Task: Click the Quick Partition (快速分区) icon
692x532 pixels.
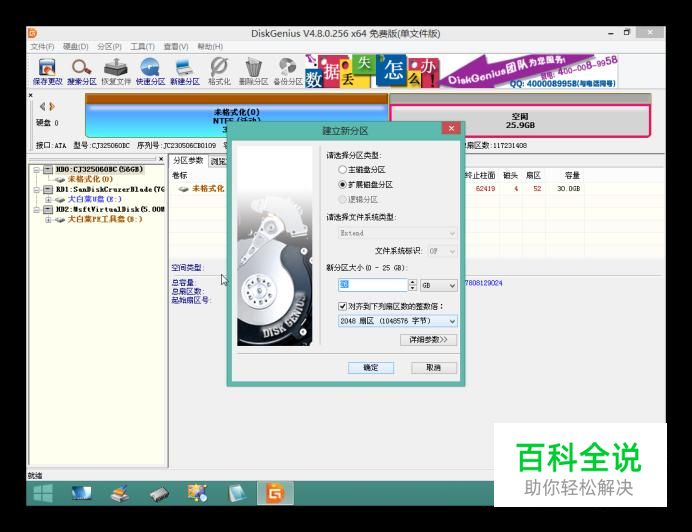Action: [150, 72]
